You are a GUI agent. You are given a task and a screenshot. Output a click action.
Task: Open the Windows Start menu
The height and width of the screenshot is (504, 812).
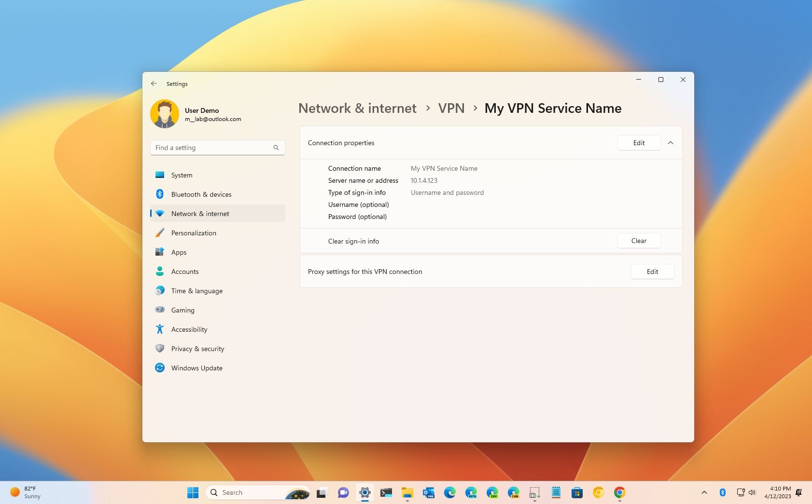click(193, 492)
